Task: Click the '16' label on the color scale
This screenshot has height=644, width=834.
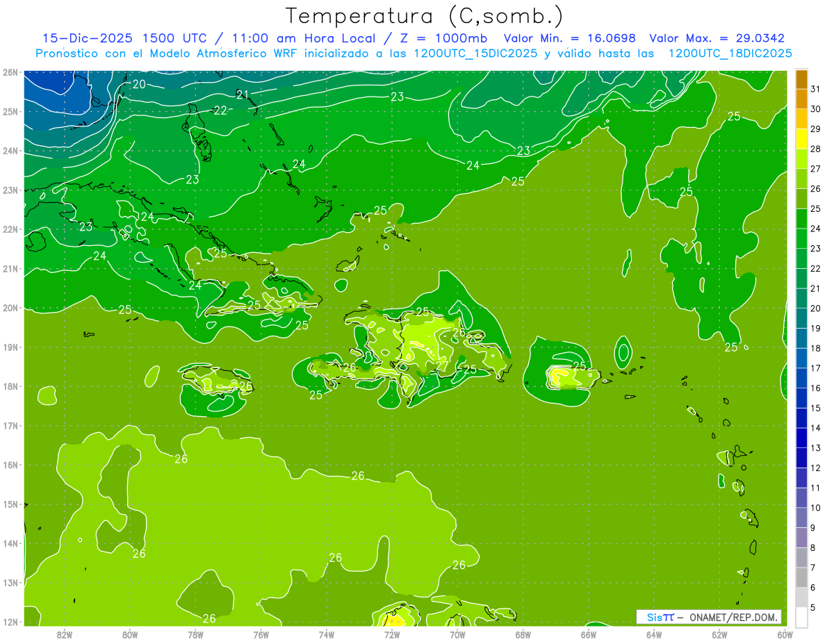Action: click(815, 388)
